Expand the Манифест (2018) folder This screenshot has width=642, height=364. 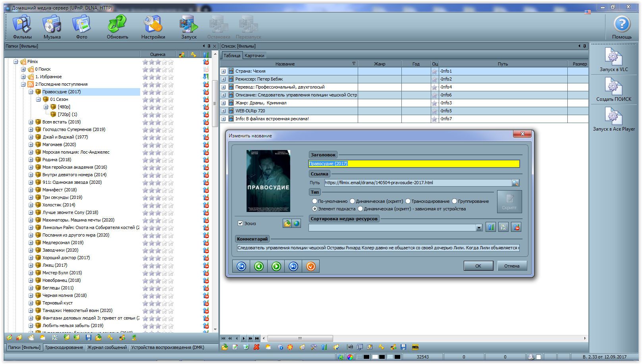click(x=31, y=190)
